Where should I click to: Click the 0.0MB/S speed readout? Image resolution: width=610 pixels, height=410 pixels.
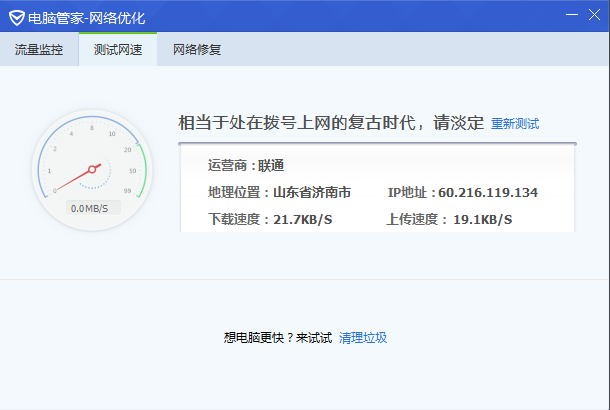pos(91,208)
